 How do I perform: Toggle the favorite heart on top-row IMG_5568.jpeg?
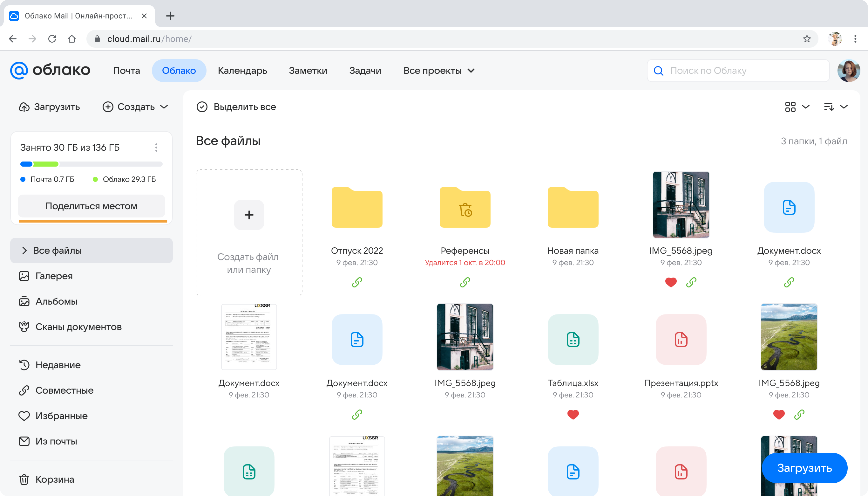point(671,282)
